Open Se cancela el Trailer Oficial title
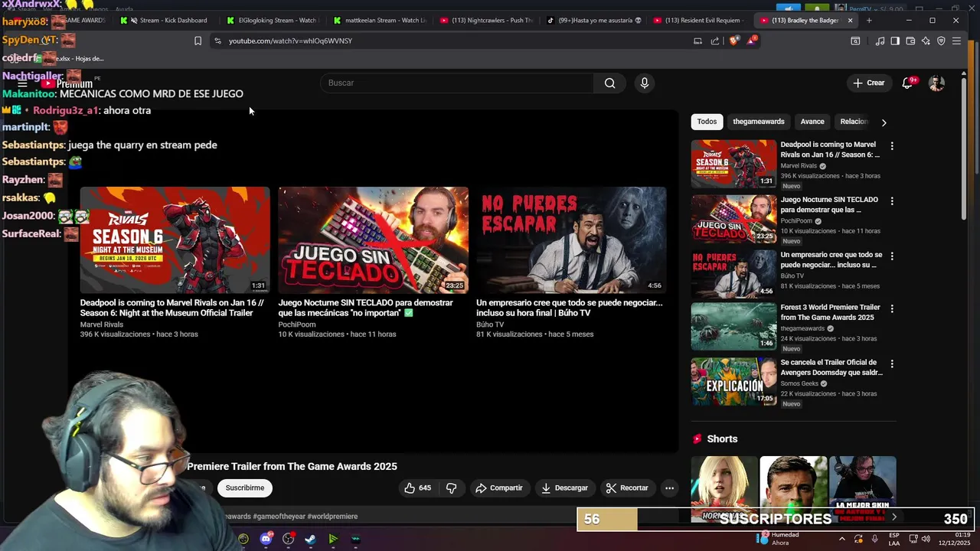Screen dimensions: 980x551 (x=831, y=367)
